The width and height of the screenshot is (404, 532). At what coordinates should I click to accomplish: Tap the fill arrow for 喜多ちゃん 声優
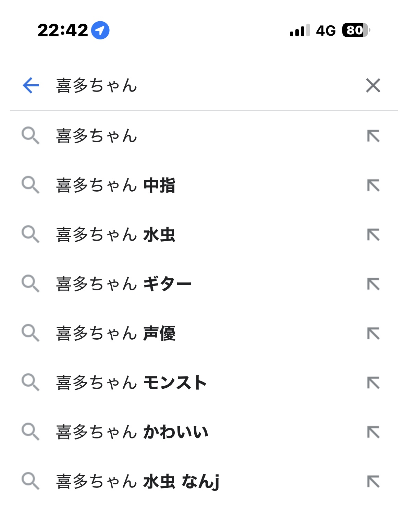[373, 334]
